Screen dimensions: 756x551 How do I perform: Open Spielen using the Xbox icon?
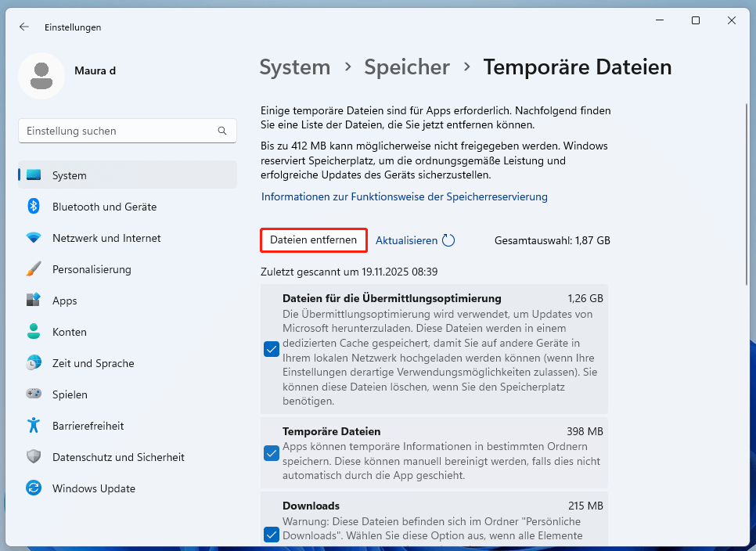pyautogui.click(x=33, y=394)
